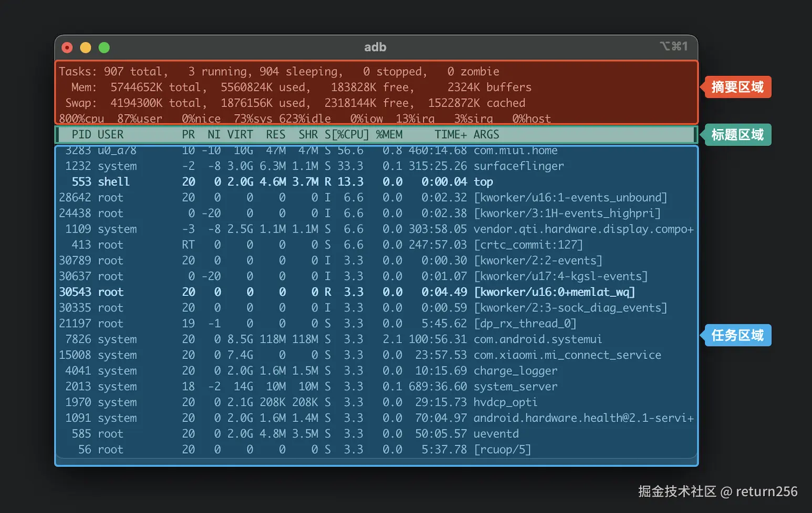Click the 689:36.60 time value
Image resolution: width=812 pixels, height=513 pixels.
coord(438,387)
